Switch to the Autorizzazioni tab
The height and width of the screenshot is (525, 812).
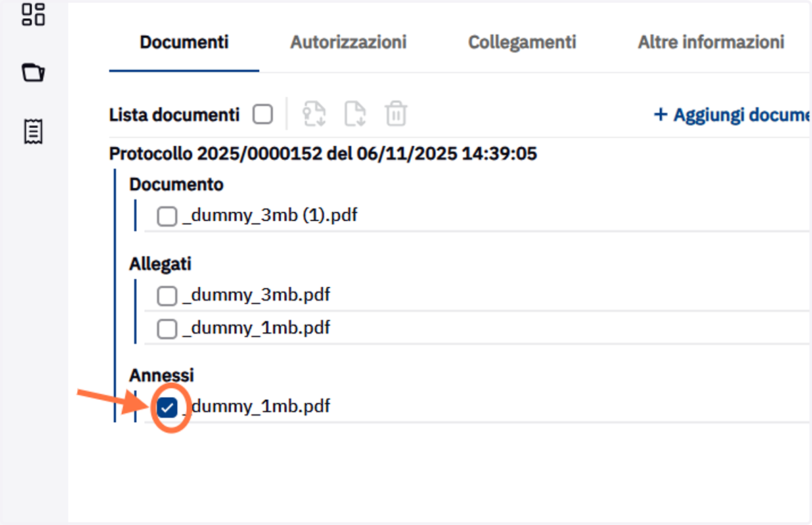pyautogui.click(x=348, y=42)
